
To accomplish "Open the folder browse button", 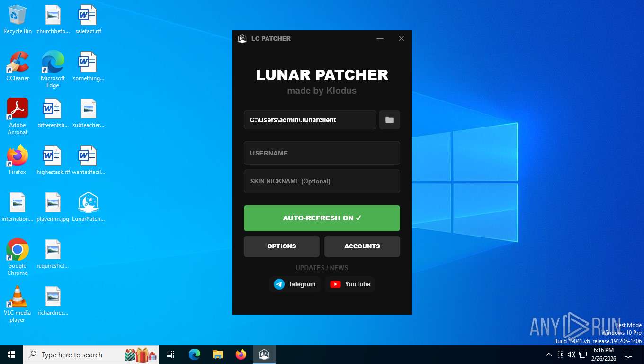I will pos(389,120).
